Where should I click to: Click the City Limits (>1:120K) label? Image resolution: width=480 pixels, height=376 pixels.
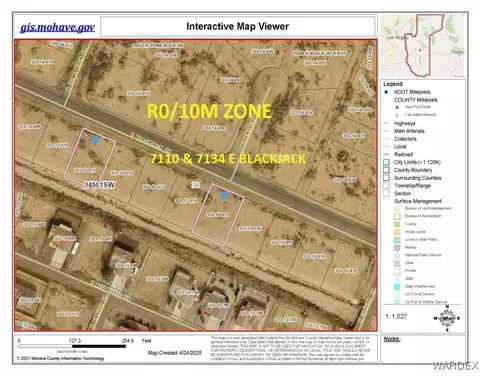[x=417, y=162]
